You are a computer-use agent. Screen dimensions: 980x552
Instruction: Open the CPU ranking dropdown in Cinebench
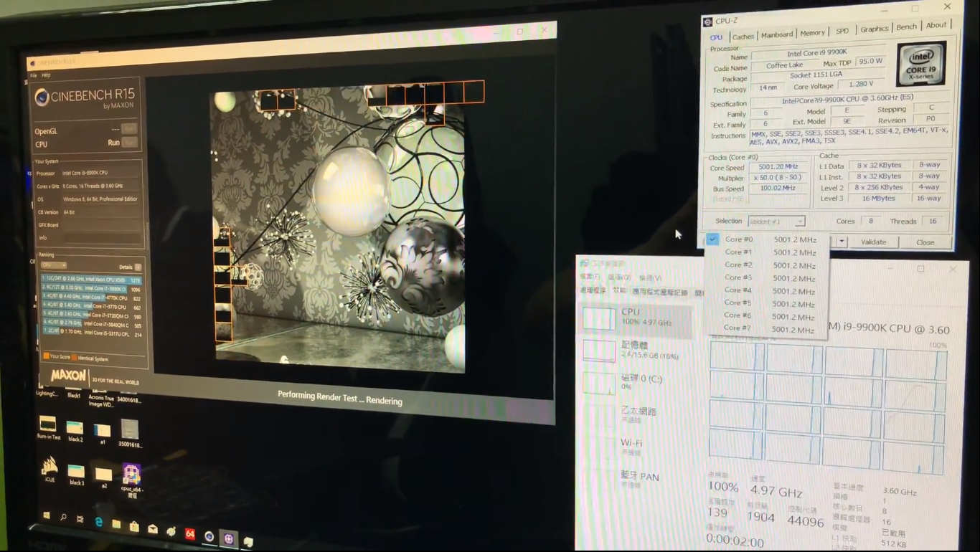[x=54, y=266]
